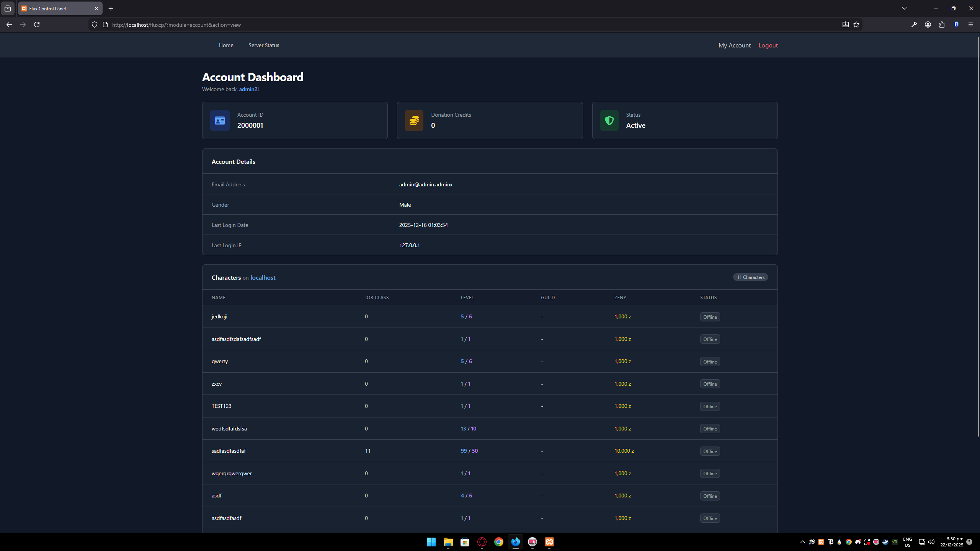Click the Donation Credits coins icon
980x551 pixels.
(414, 121)
